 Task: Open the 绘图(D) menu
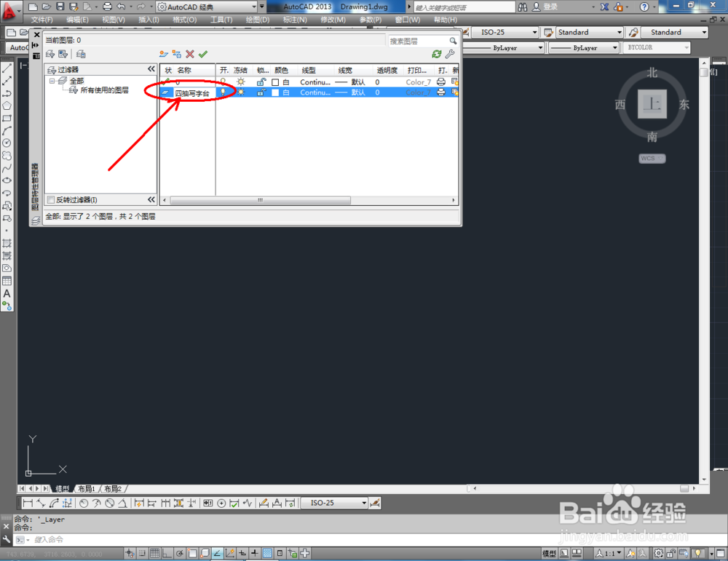257,20
